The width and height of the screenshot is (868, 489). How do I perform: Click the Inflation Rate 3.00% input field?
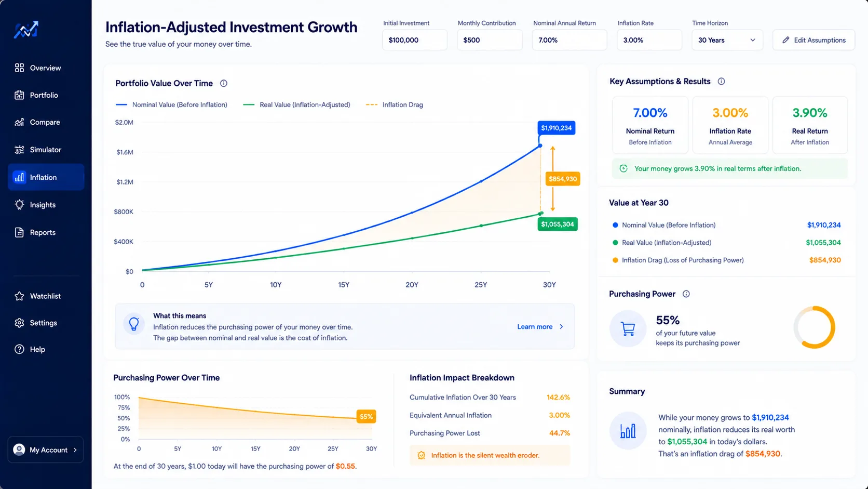tap(649, 40)
